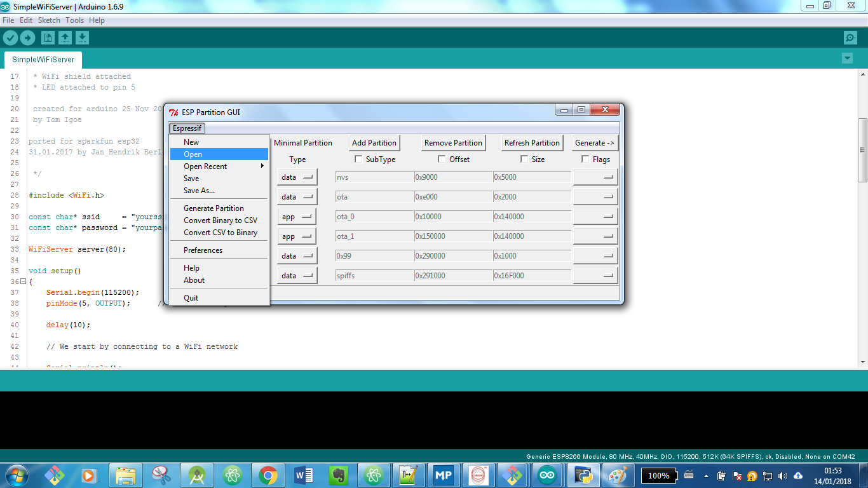
Task: Open the Snipping Tool scissors taskbar icon
Action: [x=161, y=475]
